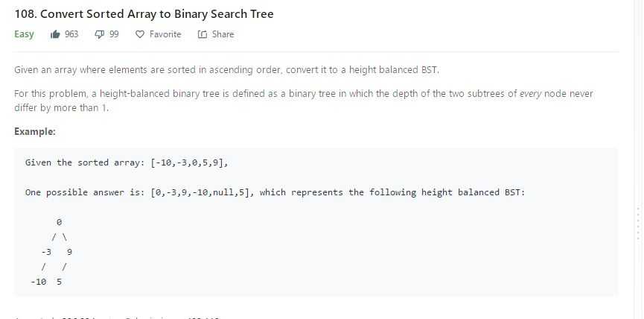This screenshot has height=319, width=644.
Task: Click the sorted array [-10,-3,0,5,9] text
Action: click(189, 162)
